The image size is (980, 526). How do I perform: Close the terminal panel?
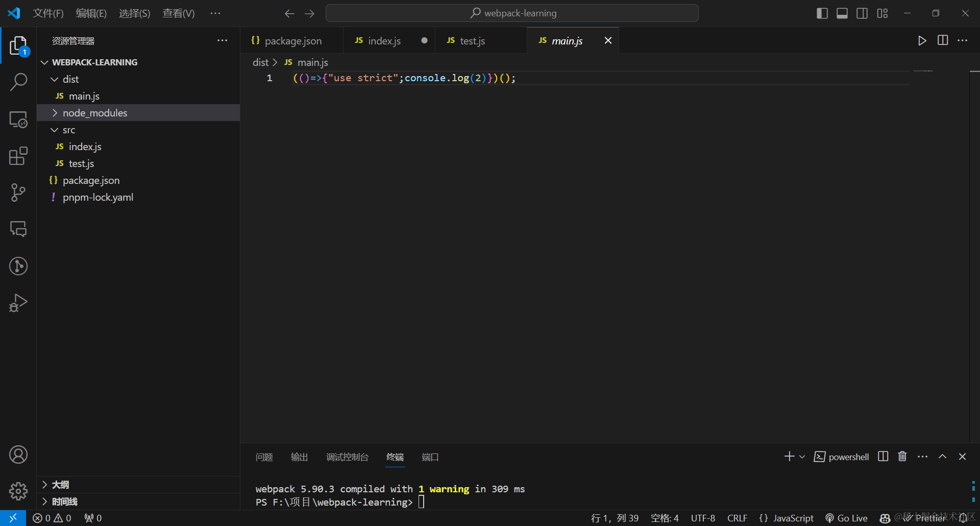tap(962, 457)
